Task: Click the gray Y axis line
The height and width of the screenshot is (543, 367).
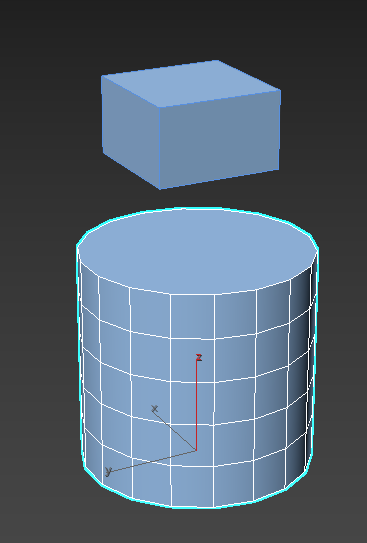Action: 153,461
